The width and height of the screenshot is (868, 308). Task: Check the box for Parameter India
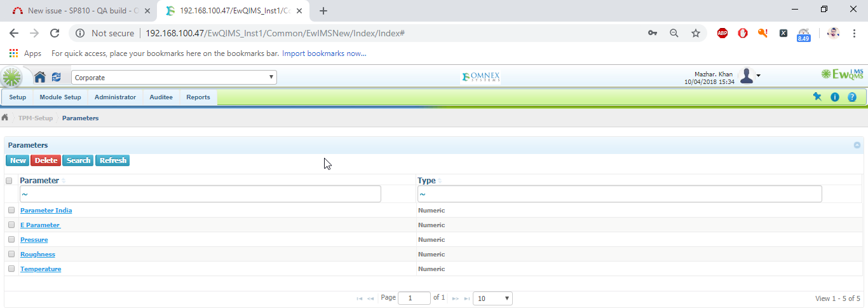(11, 210)
